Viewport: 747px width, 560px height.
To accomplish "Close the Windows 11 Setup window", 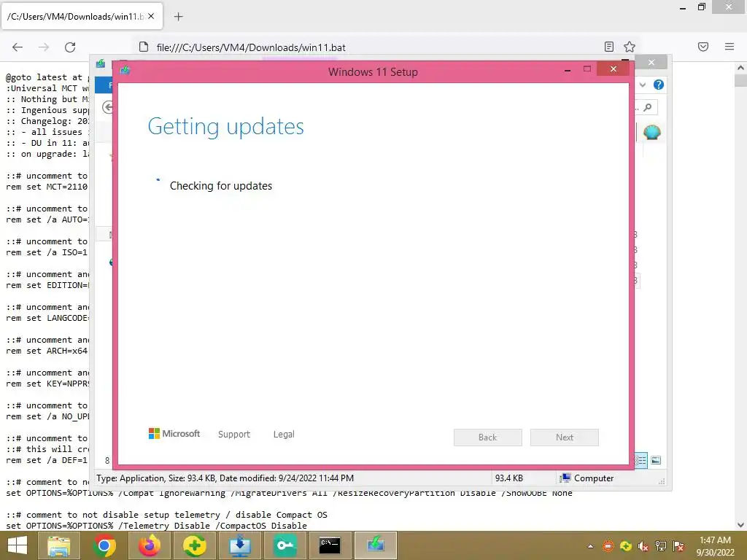I will point(613,69).
